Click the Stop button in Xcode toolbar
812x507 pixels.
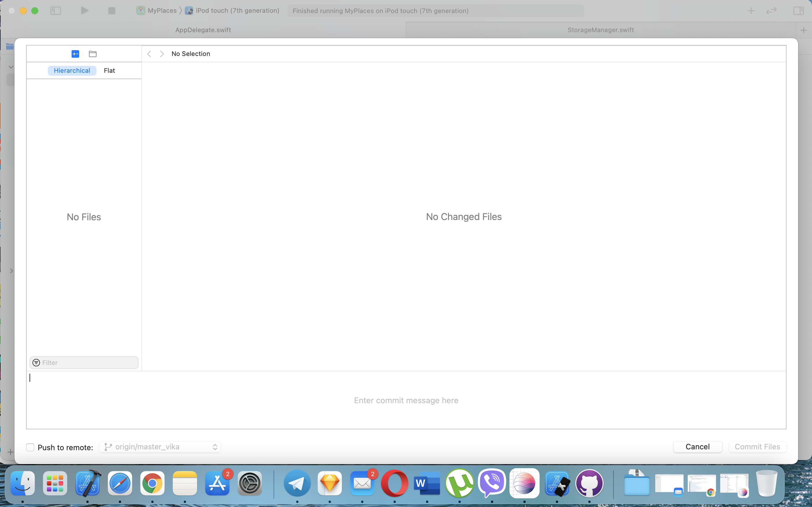pyautogui.click(x=112, y=11)
